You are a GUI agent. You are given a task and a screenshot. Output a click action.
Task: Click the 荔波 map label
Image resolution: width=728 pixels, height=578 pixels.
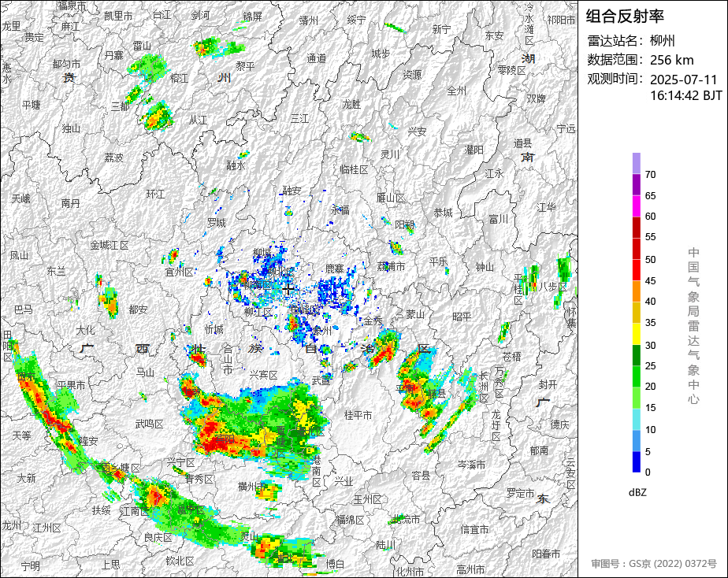click(113, 157)
